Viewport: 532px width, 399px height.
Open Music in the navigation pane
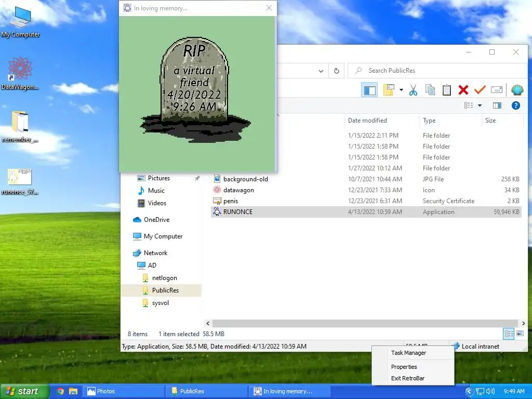(156, 191)
